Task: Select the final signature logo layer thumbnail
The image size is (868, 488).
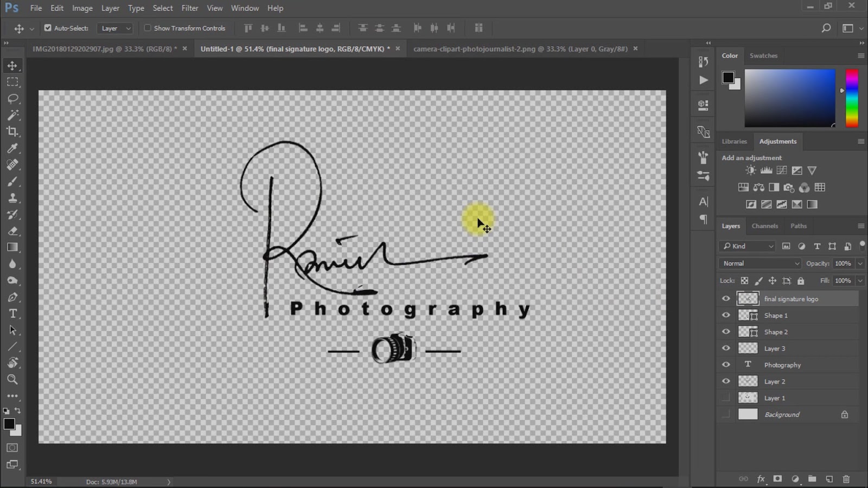Action: click(748, 298)
